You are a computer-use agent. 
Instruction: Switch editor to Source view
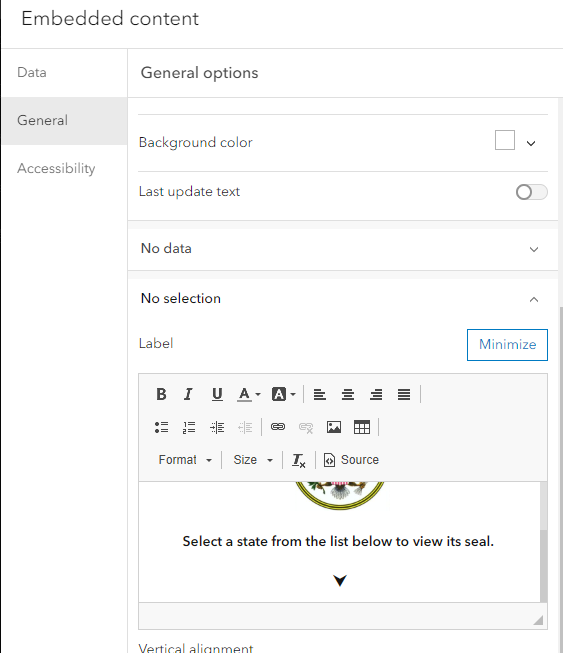pos(351,460)
